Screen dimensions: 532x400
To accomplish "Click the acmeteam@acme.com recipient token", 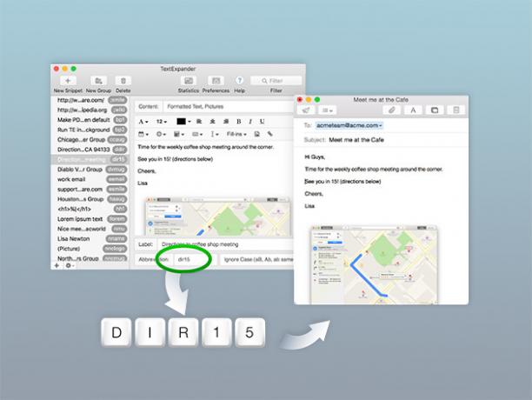I will click(x=349, y=125).
